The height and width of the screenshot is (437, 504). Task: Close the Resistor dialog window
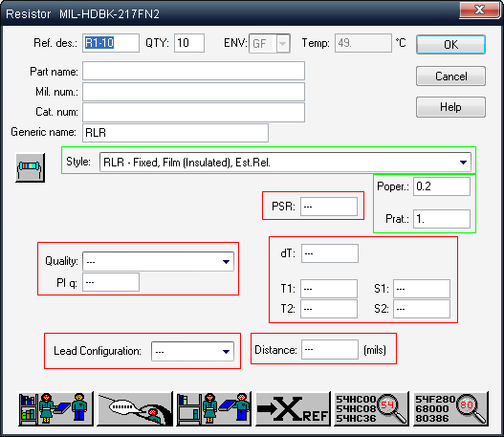(x=479, y=11)
